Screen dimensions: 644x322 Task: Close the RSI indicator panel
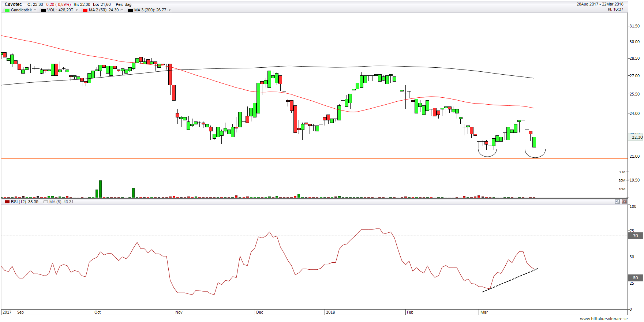click(624, 202)
